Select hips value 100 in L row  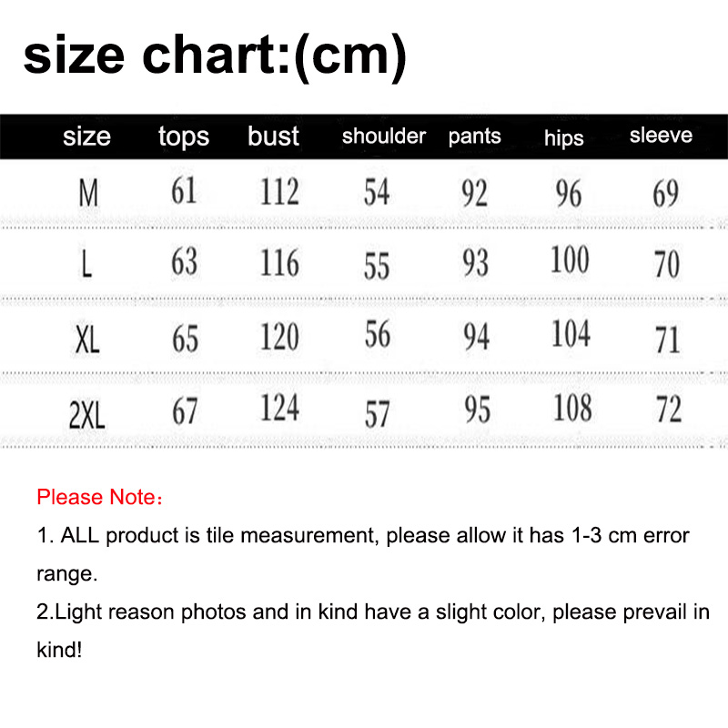pos(570,261)
